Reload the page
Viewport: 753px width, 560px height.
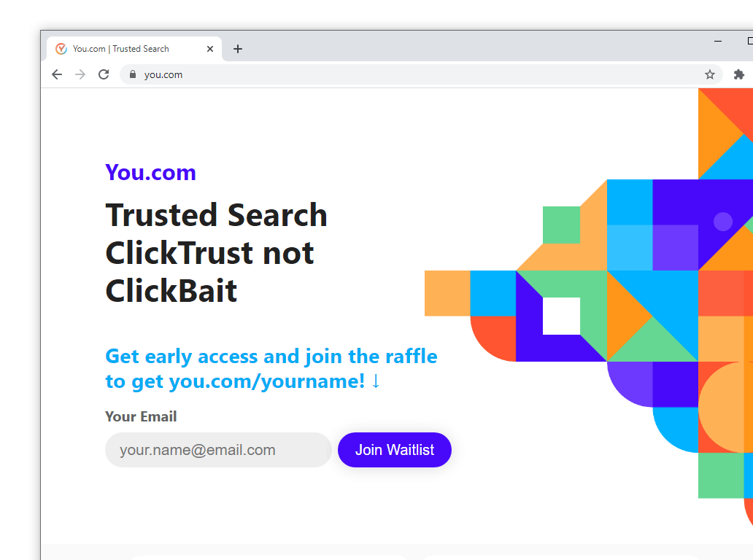point(104,74)
